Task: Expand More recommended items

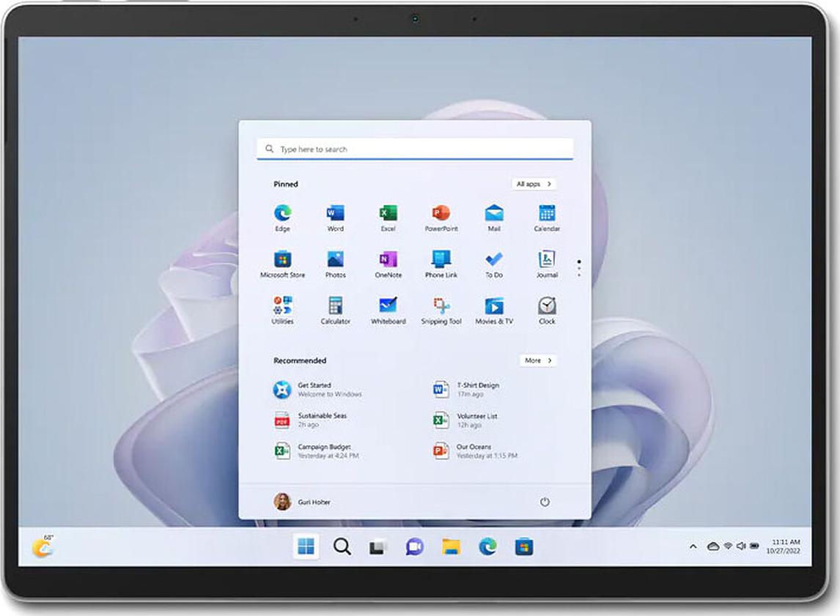Action: pos(538,360)
